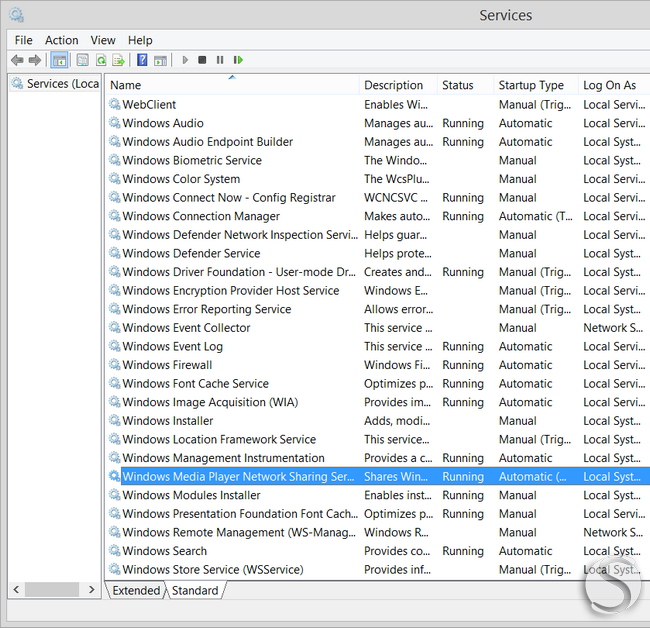The width and height of the screenshot is (650, 628).
Task: Open the Help menu
Action: pyautogui.click(x=140, y=40)
